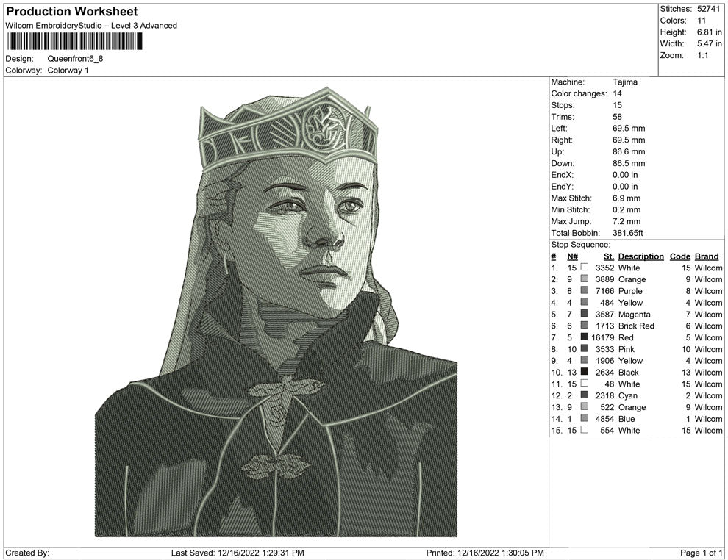
Task: Click the Height value 6.81 in
Action: [x=709, y=32]
